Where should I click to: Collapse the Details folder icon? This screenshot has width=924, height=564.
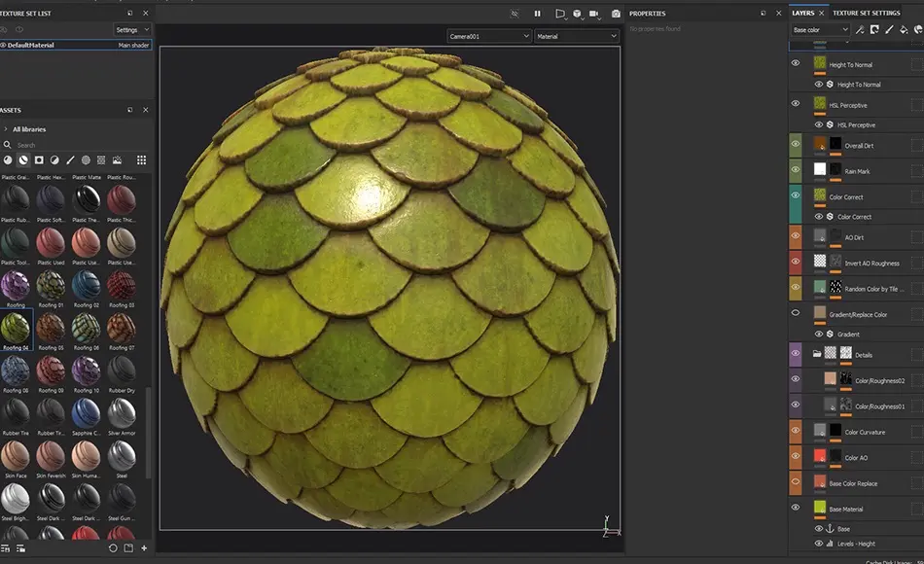coord(817,354)
